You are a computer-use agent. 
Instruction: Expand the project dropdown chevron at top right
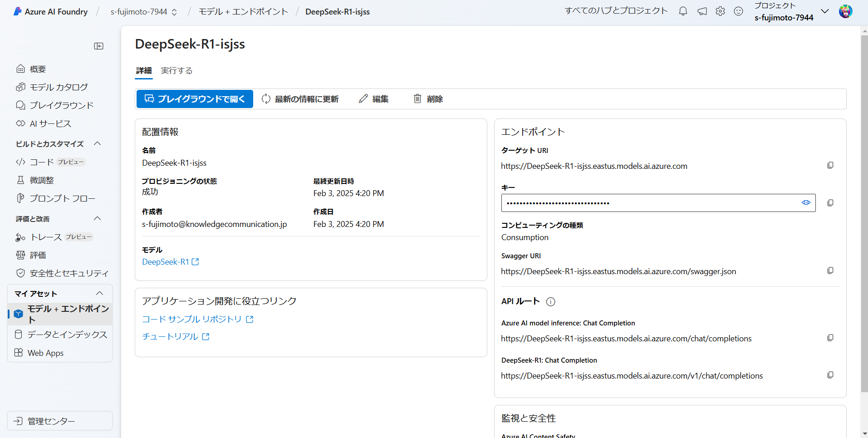825,11
